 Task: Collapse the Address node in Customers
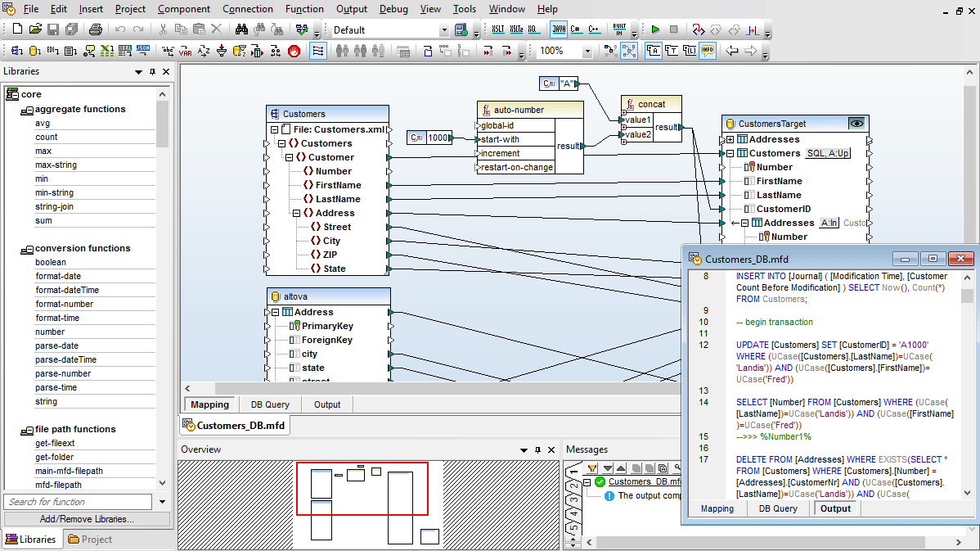297,213
